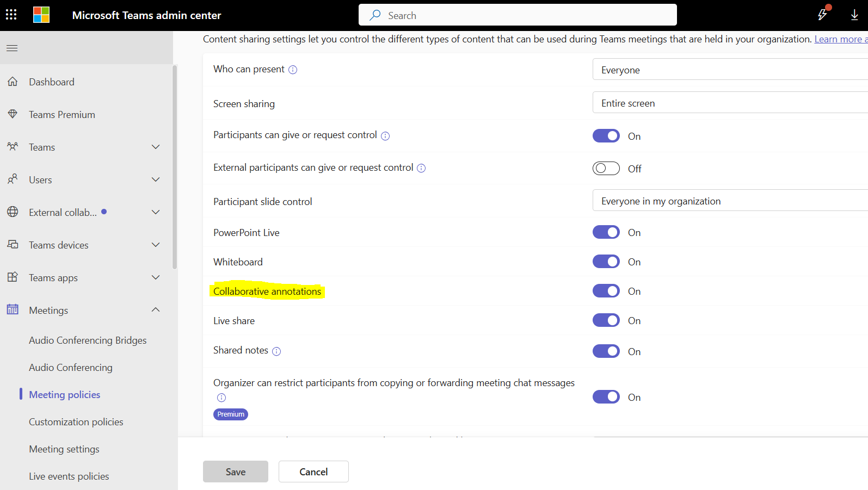Turn off Participants can give or request control
The width and height of the screenshot is (868, 490).
[x=606, y=136]
